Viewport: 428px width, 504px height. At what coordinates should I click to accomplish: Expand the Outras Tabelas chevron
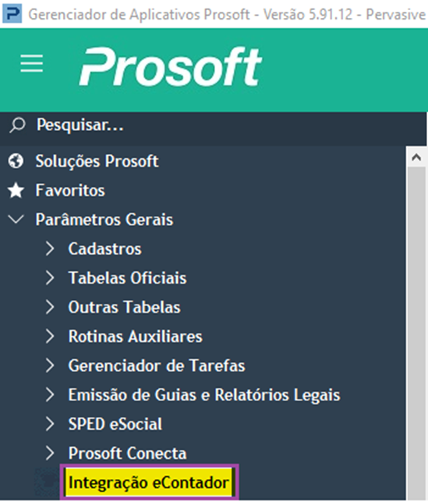click(x=50, y=307)
